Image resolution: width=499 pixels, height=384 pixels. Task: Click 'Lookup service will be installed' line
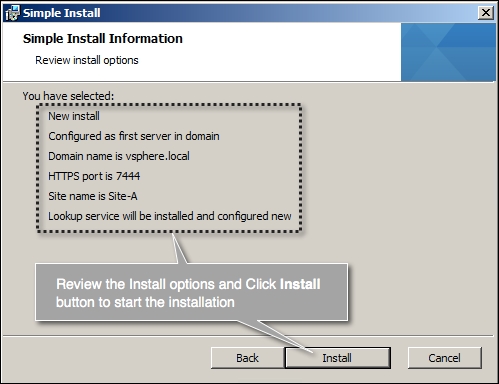pos(170,216)
